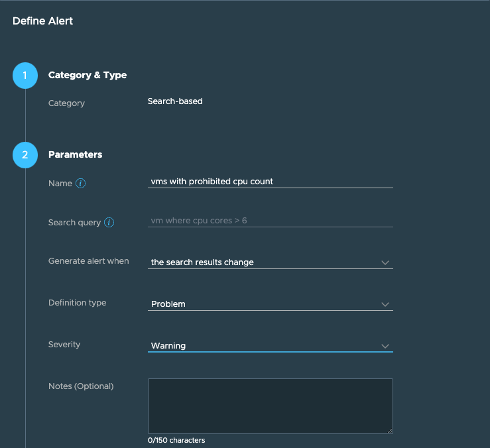Focus the Name field with vms text
Viewport: 490px width, 448px height.
tap(271, 182)
